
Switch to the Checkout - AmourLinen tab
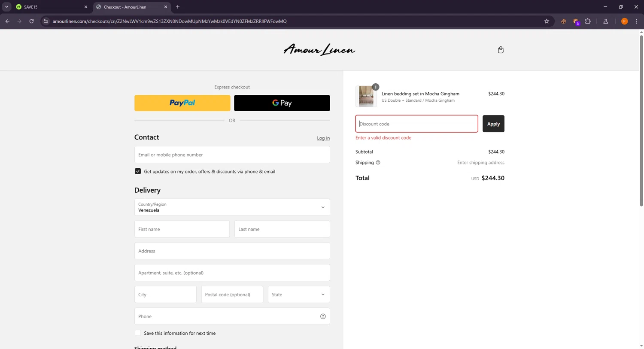pyautogui.click(x=131, y=7)
